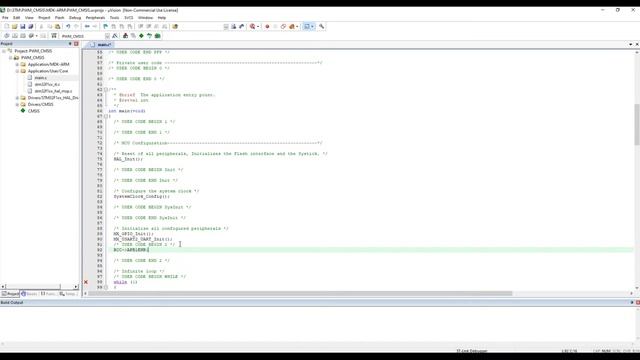Click the Select Software Packs icon

(x=149, y=36)
